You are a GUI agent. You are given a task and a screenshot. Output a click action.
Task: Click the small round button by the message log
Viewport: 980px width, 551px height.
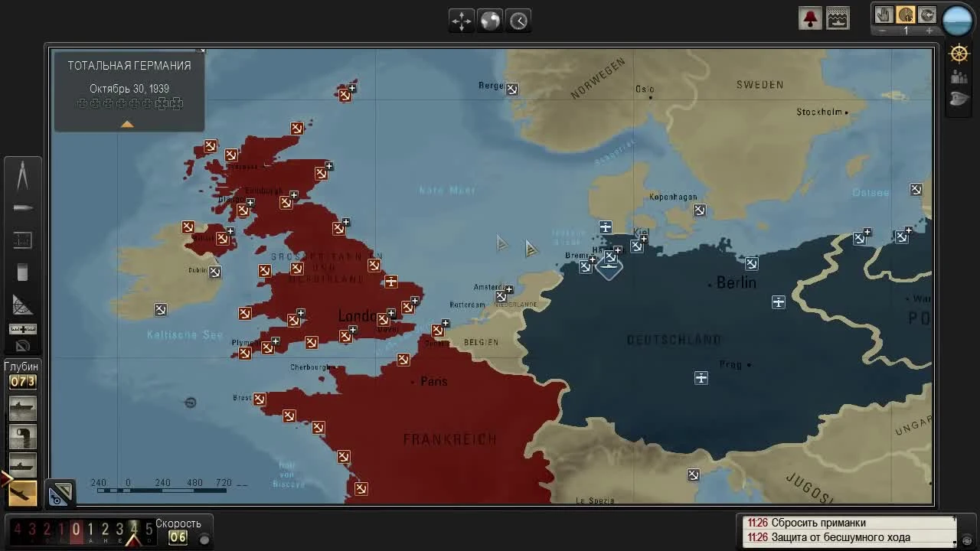[x=969, y=539]
